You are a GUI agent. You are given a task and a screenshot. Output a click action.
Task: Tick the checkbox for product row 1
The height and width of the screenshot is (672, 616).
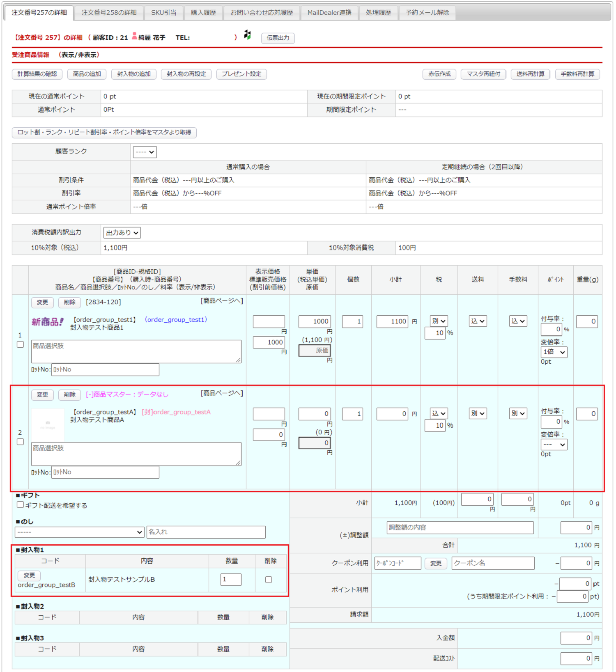click(20, 344)
